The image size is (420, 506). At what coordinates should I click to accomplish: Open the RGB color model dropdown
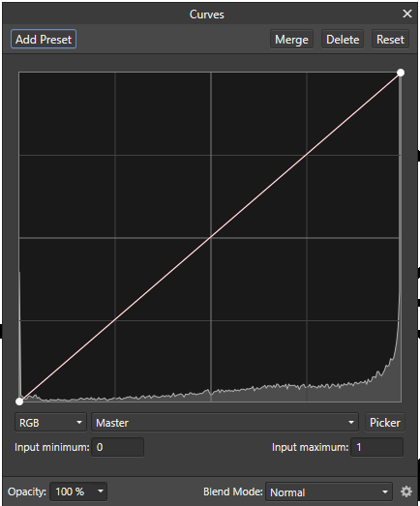click(x=50, y=423)
